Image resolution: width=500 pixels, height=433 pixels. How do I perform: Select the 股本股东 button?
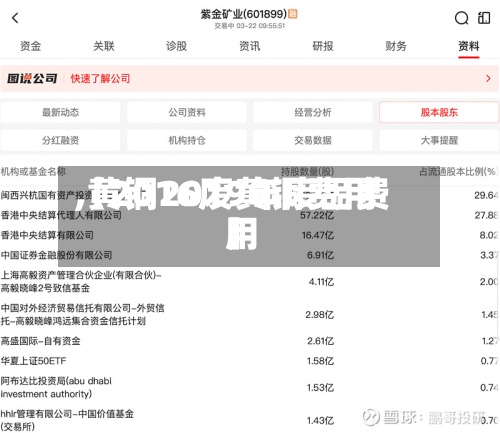click(439, 112)
